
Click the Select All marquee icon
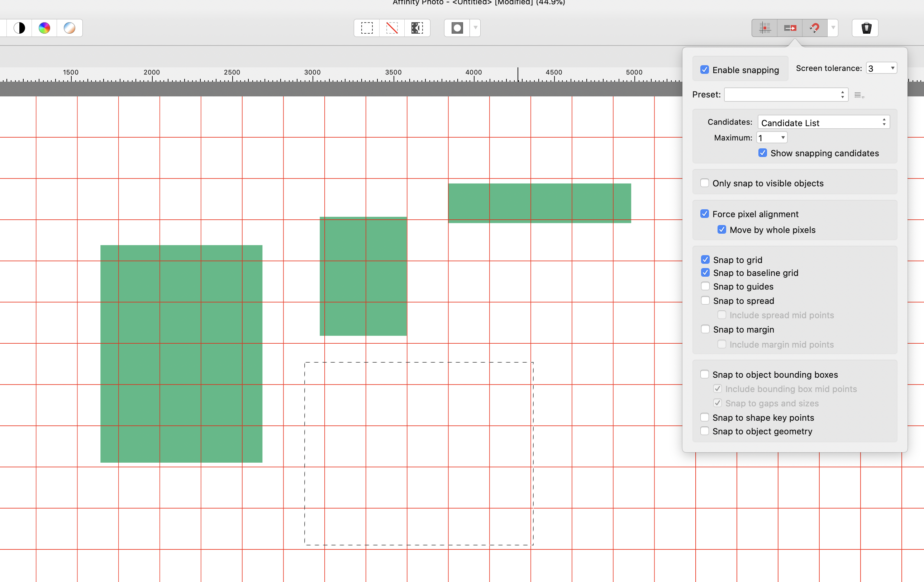[367, 28]
